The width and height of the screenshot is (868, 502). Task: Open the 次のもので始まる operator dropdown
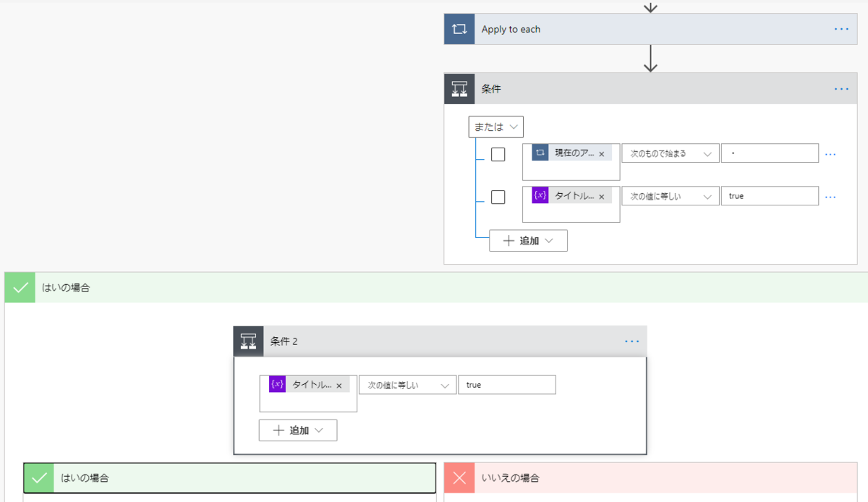click(671, 153)
